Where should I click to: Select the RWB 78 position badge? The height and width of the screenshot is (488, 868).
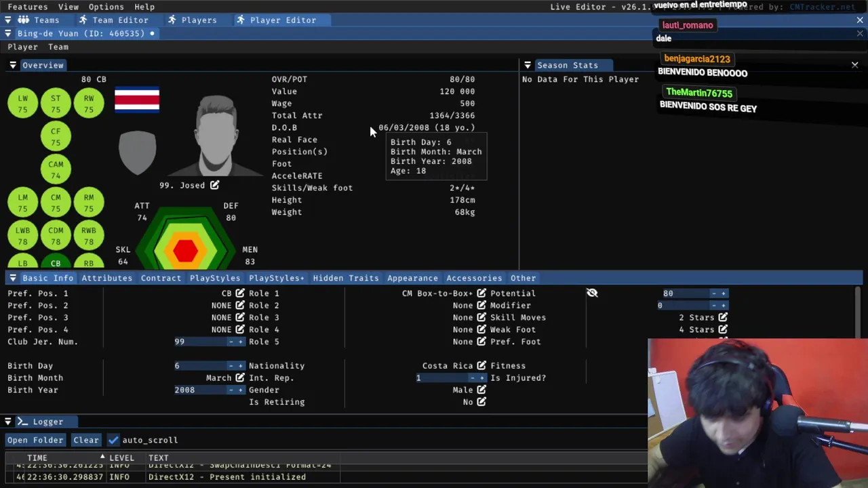[89, 236]
